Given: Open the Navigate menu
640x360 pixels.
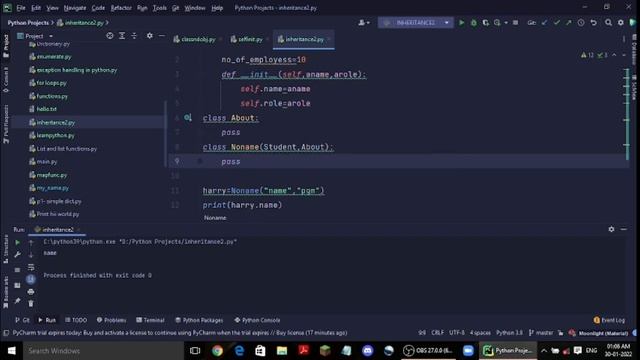Looking at the screenshot, I should click(x=75, y=8).
